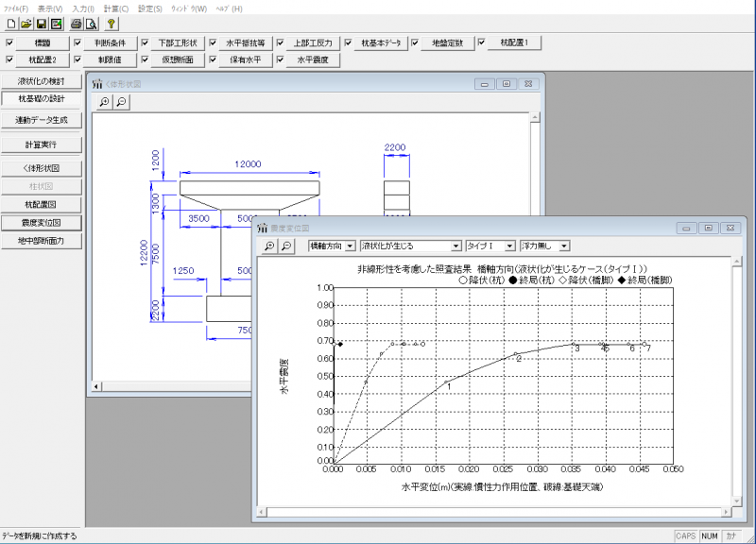Click the く体形状図 horizontal scrollbar left arrow
756x544 pixels.
[x=96, y=386]
